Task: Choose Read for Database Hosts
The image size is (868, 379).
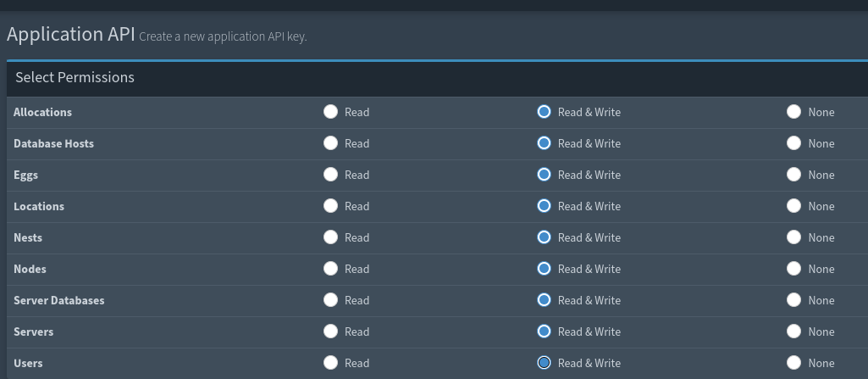Action: (331, 143)
